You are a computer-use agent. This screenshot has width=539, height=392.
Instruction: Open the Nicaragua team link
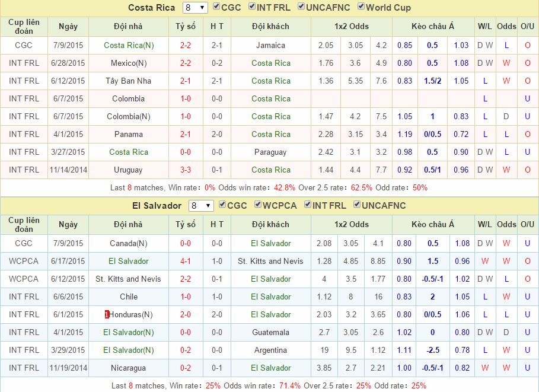(128, 368)
